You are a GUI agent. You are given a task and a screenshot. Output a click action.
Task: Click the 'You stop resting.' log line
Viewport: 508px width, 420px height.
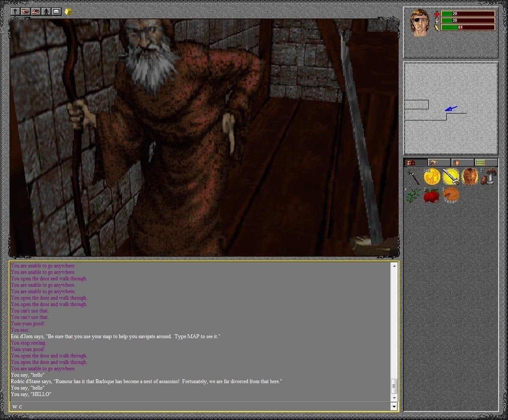[x=29, y=343]
